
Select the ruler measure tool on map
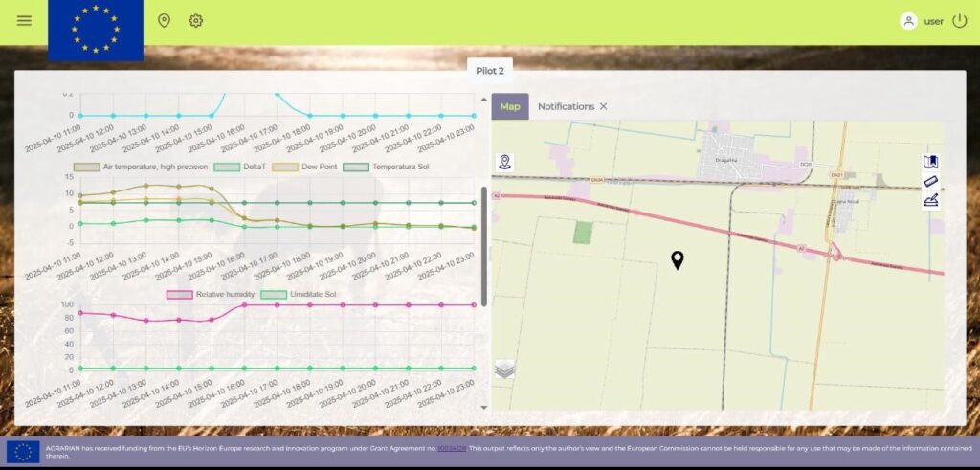click(930, 181)
